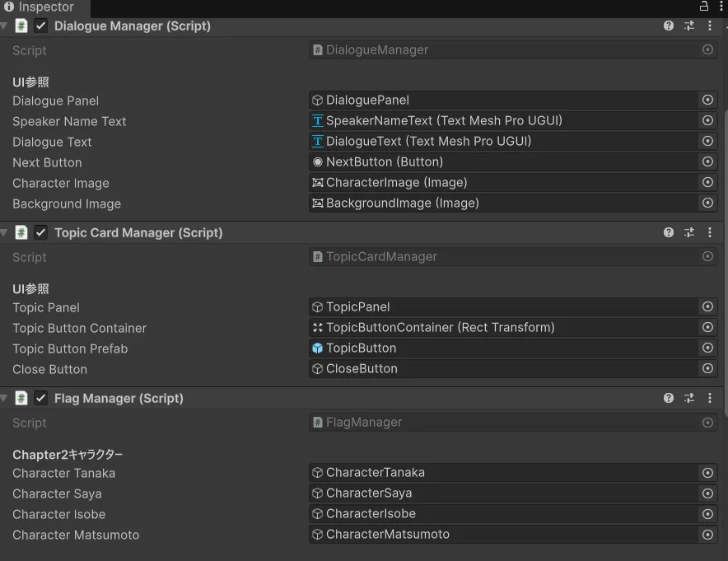Open the Flag Manager component context menu

coord(709,398)
